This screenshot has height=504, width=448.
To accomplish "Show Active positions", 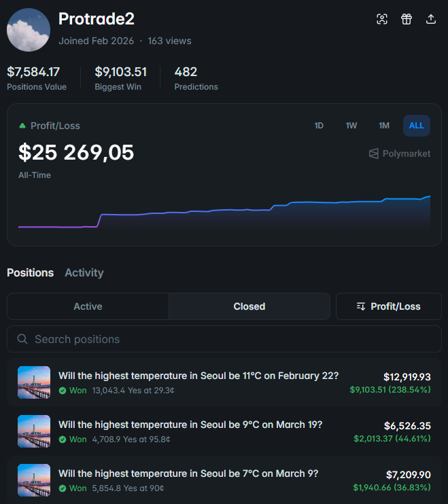I will click(x=88, y=306).
